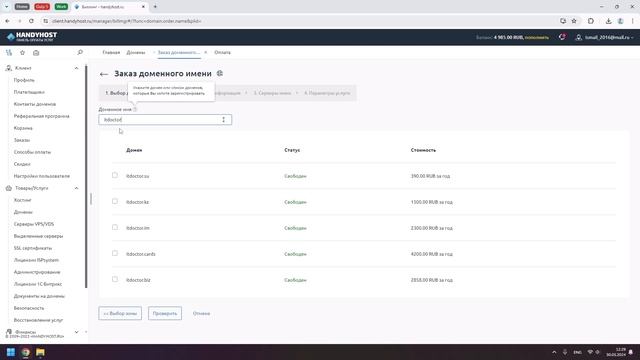
Task: Switch to the Оплата tab
Action: click(x=222, y=53)
